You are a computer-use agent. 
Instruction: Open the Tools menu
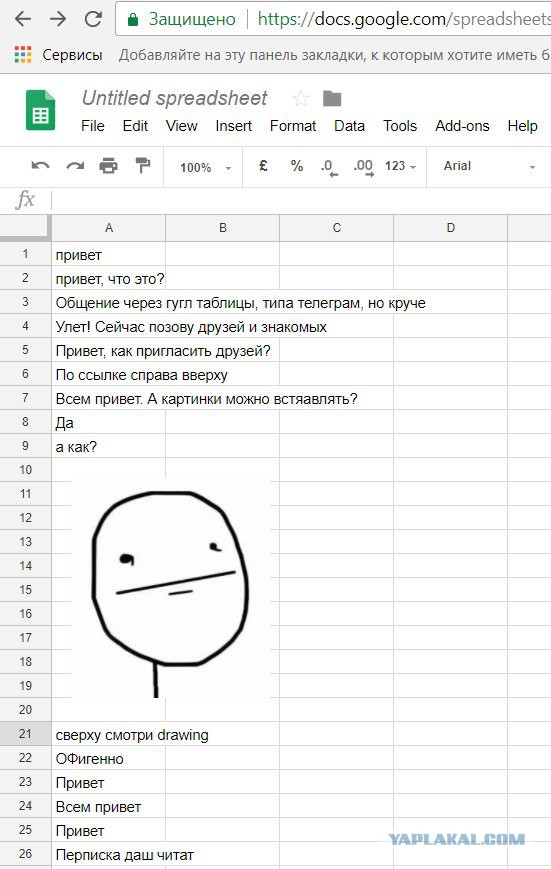click(400, 126)
